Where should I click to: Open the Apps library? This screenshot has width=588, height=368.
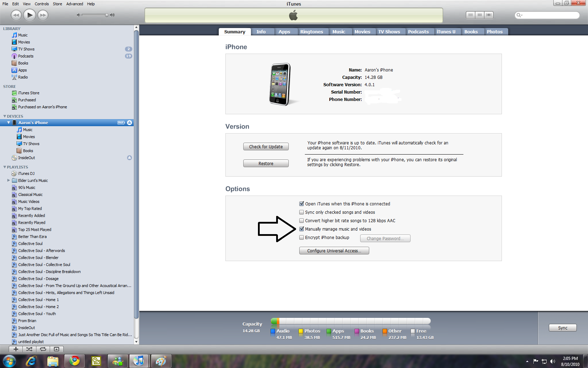[x=22, y=70]
